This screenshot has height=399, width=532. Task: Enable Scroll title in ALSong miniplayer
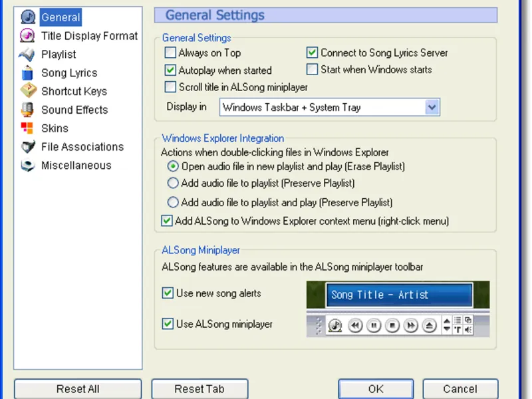click(170, 87)
